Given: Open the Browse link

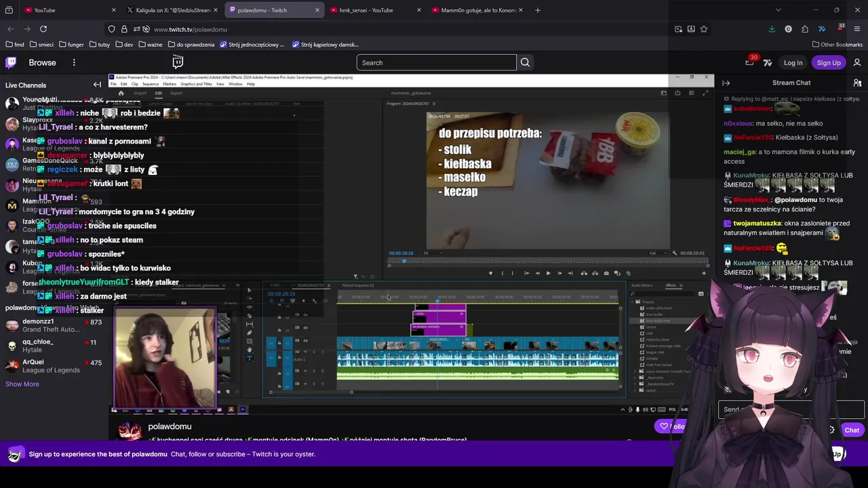Looking at the screenshot, I should point(42,62).
